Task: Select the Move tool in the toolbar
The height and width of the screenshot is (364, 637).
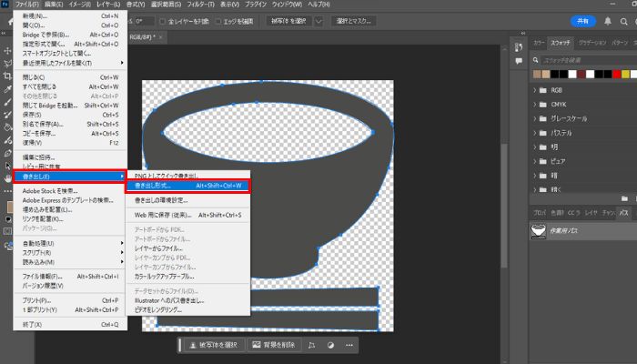Action: pos(7,50)
